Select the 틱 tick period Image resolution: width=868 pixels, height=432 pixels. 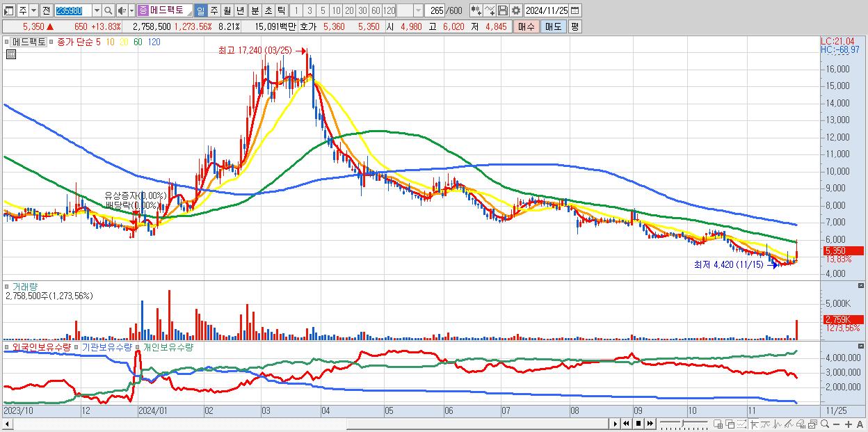(281, 10)
